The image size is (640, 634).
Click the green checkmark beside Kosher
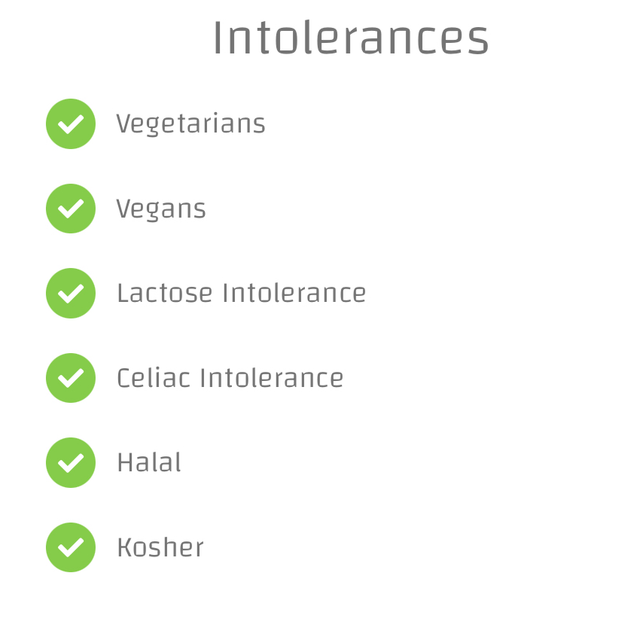(x=71, y=547)
